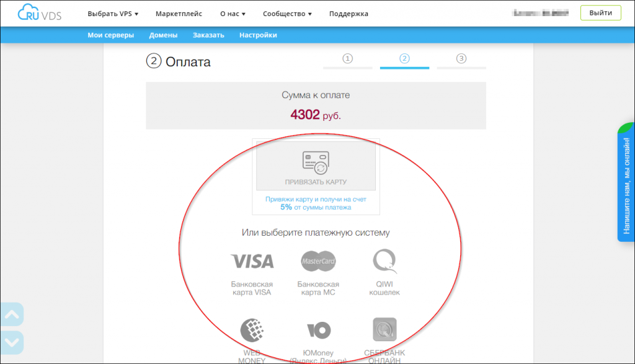Choose VISA payment logo
The width and height of the screenshot is (635, 364).
point(252,261)
